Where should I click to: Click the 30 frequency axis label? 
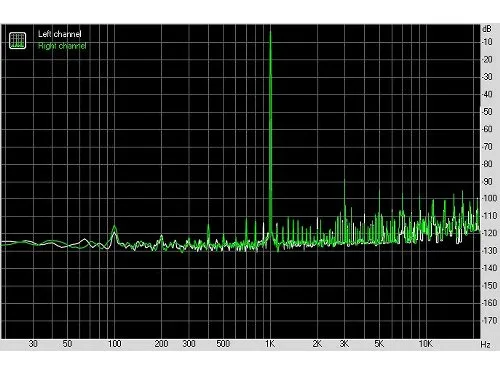pyautogui.click(x=33, y=344)
